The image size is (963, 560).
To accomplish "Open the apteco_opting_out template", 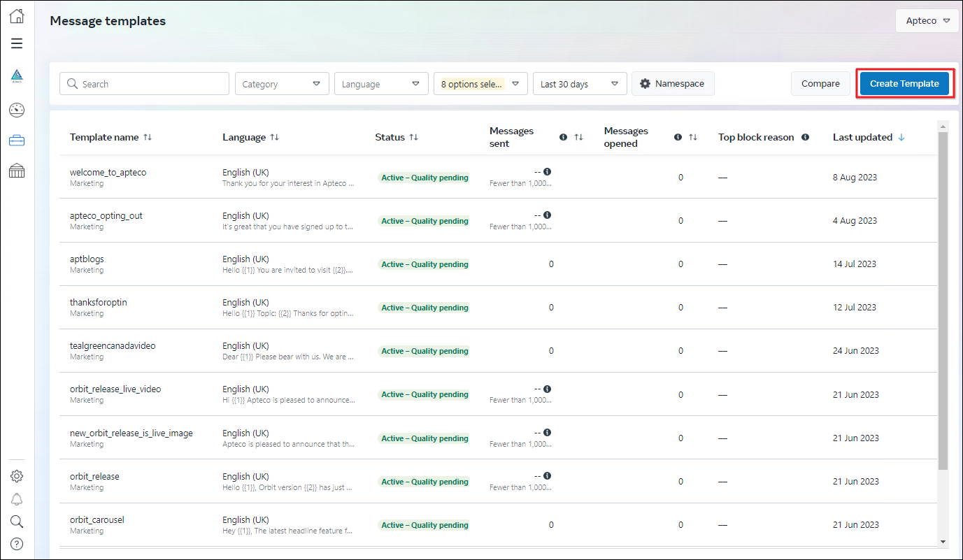I will pyautogui.click(x=106, y=216).
